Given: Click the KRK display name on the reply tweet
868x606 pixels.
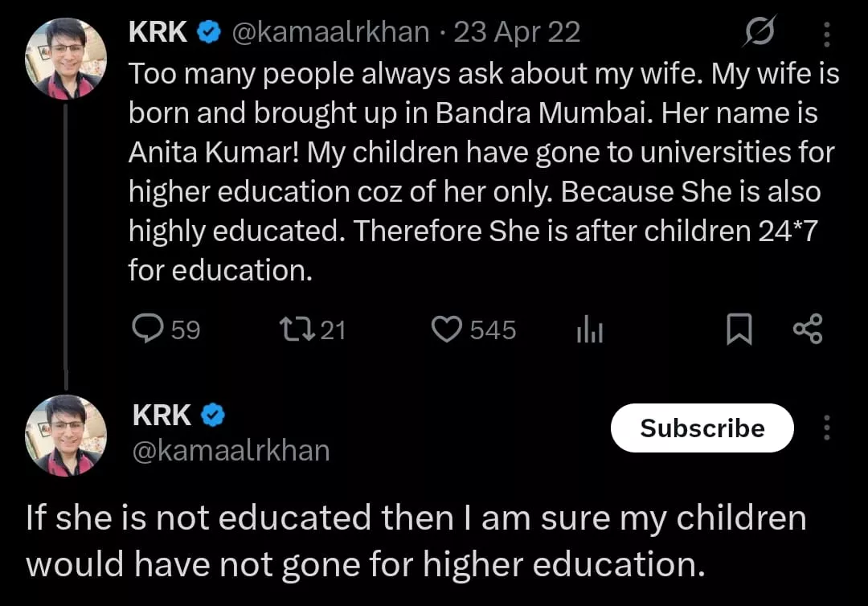Looking at the screenshot, I should pyautogui.click(x=162, y=416).
